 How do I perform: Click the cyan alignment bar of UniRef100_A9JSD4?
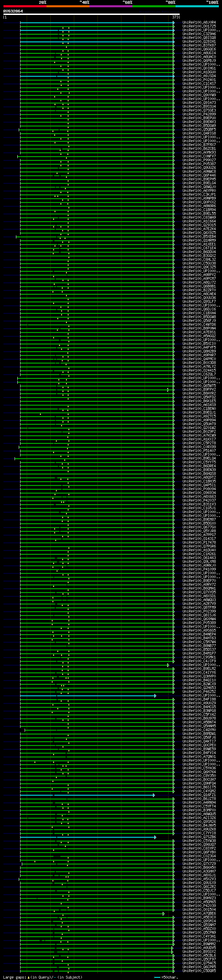tap(97, 76)
